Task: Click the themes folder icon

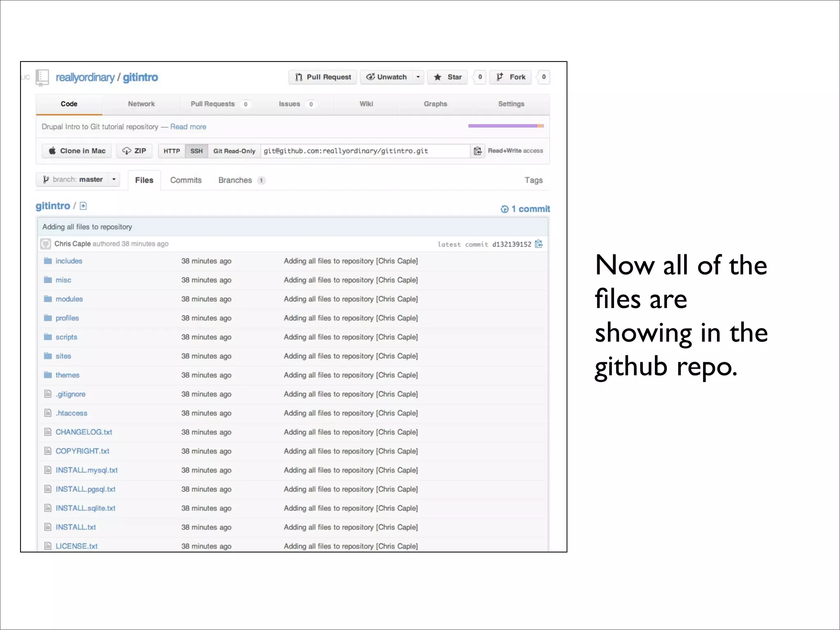Action: [48, 375]
